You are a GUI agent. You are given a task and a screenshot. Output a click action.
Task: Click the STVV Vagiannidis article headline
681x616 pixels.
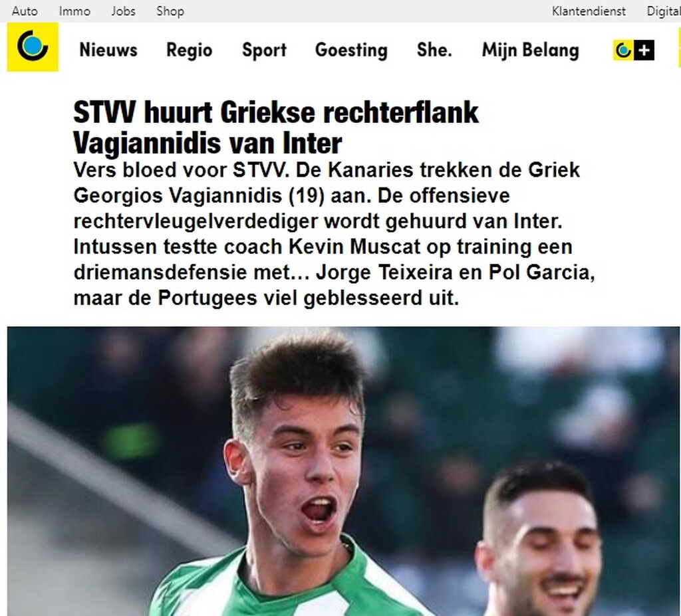click(276, 128)
